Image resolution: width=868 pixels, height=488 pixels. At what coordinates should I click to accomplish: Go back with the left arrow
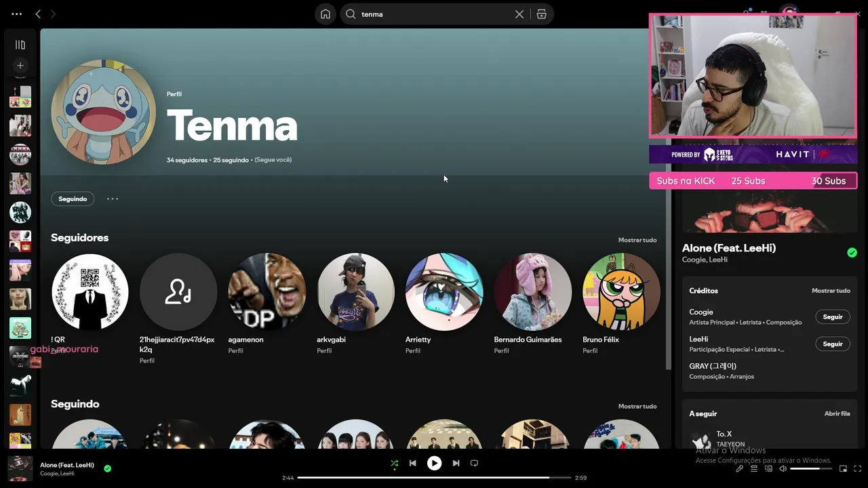point(38,14)
